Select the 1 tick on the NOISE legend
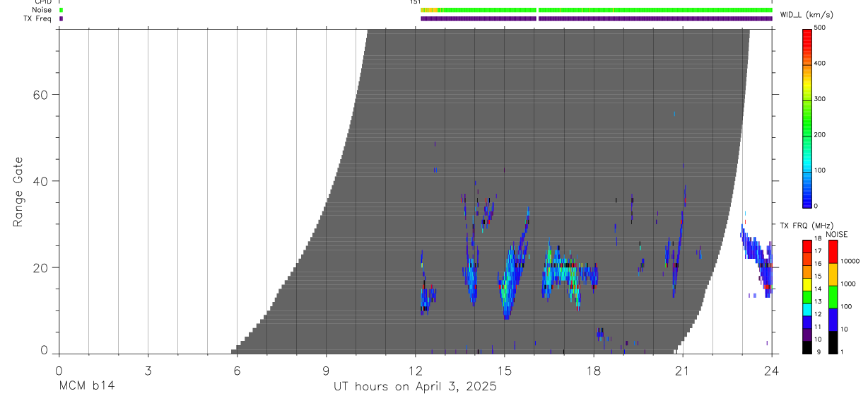 tap(843, 351)
